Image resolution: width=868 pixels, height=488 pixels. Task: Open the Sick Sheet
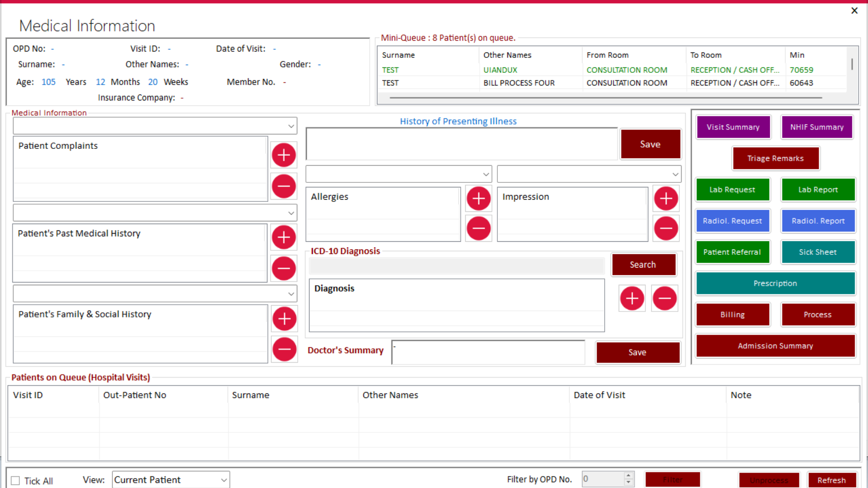click(x=818, y=252)
